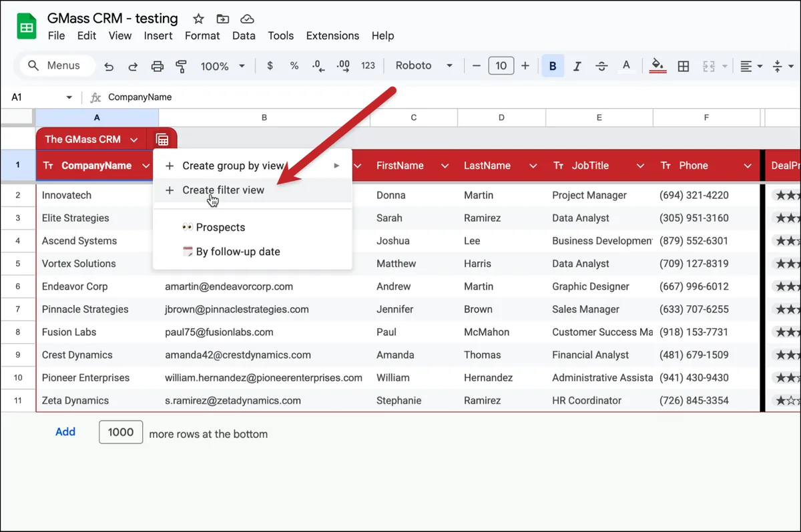Increase decimal places
Screen dimensions: 801x532
pyautogui.click(x=343, y=66)
